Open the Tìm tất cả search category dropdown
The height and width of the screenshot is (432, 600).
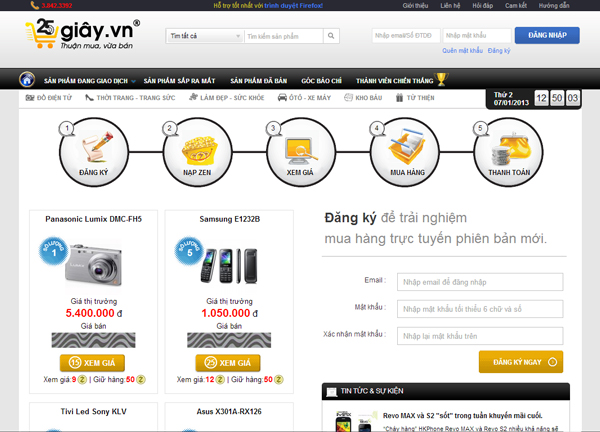click(x=205, y=36)
